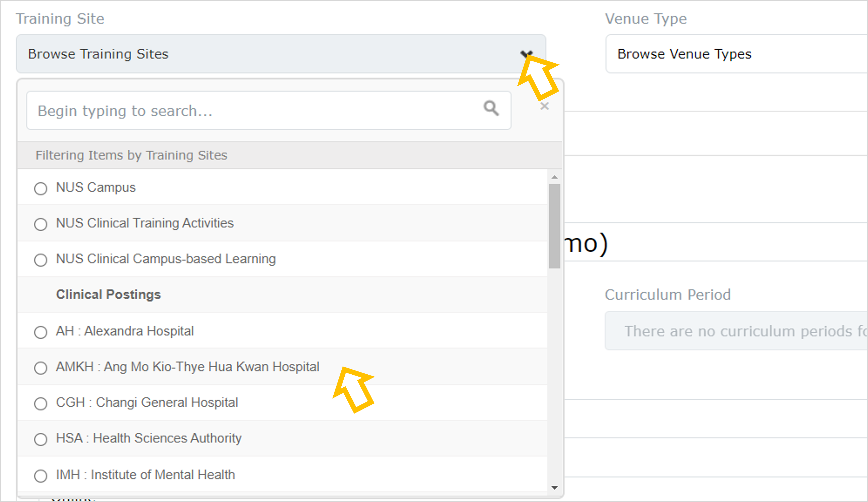Click the Curriculum Period disabled field
This screenshot has width=868, height=502.
click(x=736, y=331)
